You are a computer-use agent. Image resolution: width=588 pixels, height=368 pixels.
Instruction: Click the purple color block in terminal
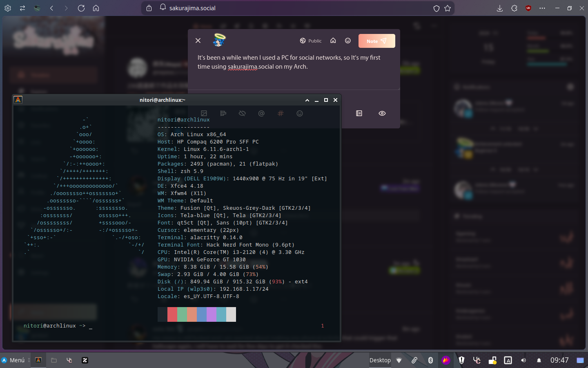point(212,314)
